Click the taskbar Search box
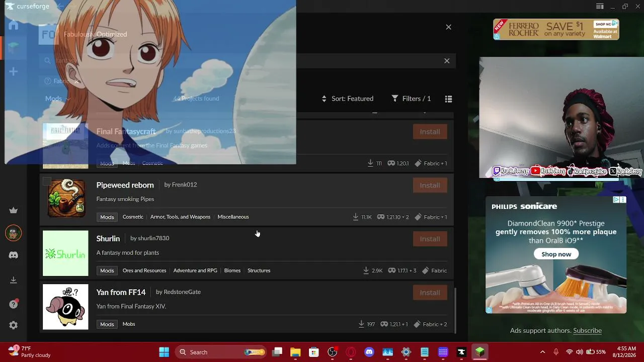The height and width of the screenshot is (362, 644). 221,352
